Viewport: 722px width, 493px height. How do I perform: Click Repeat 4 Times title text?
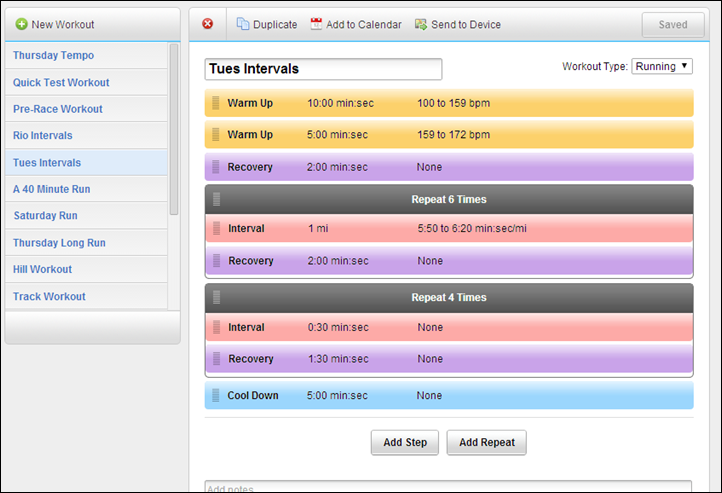pos(449,297)
